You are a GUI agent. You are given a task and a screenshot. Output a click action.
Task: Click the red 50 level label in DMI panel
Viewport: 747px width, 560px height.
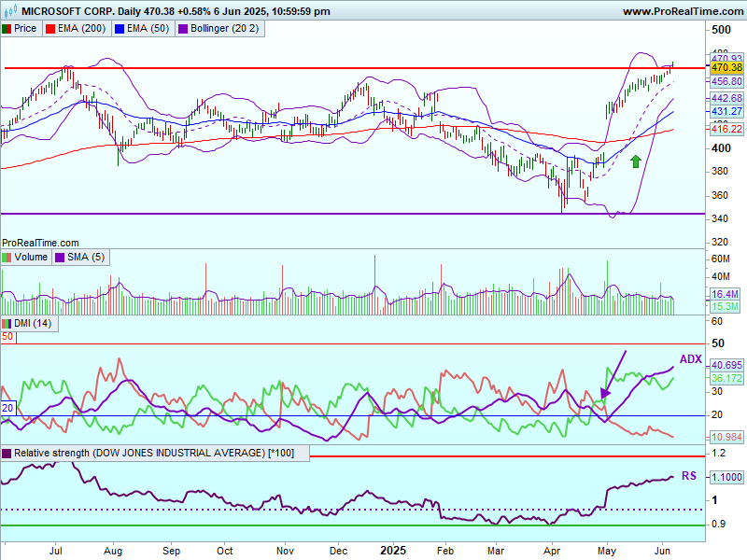pyautogui.click(x=7, y=336)
